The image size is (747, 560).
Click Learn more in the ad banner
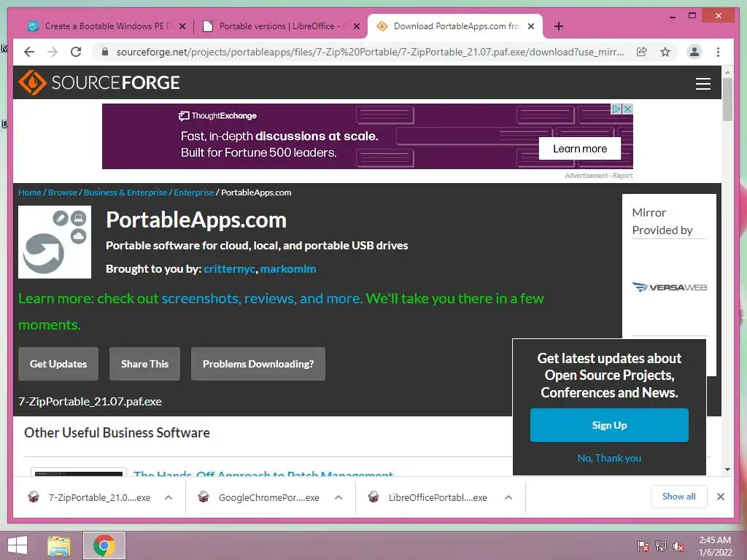(580, 149)
